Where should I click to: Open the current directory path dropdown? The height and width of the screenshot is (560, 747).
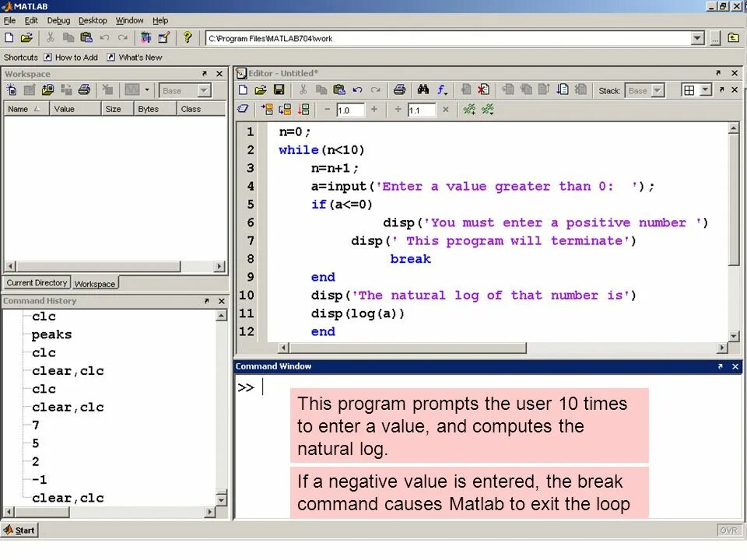click(x=697, y=38)
